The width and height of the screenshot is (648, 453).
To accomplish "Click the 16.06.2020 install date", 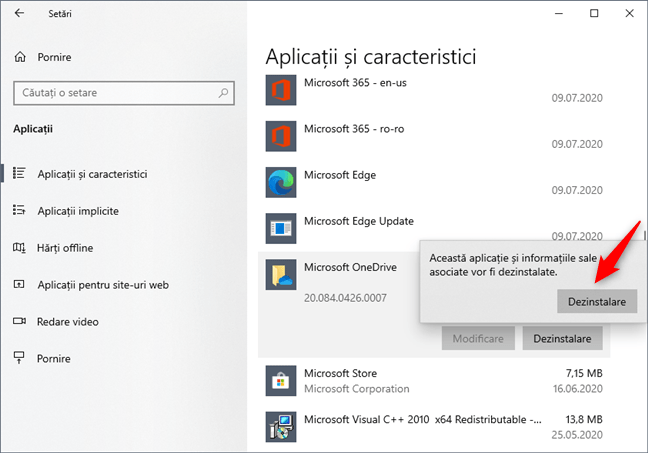I will (578, 389).
